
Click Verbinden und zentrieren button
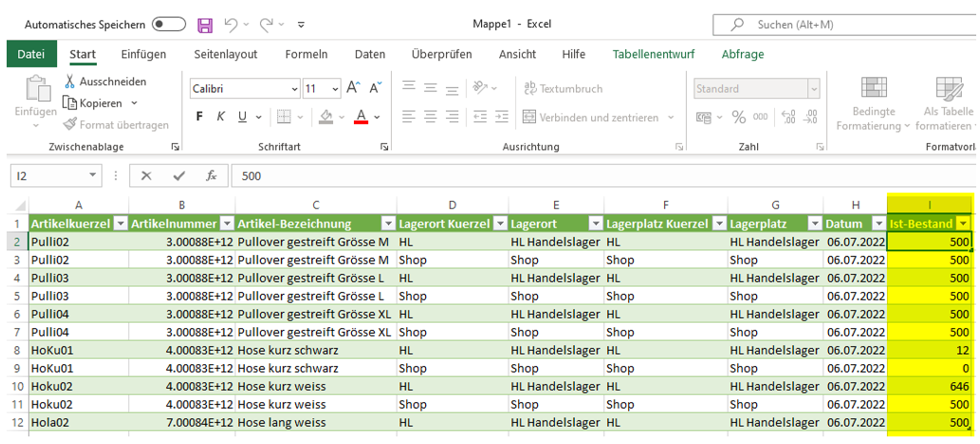tap(599, 118)
